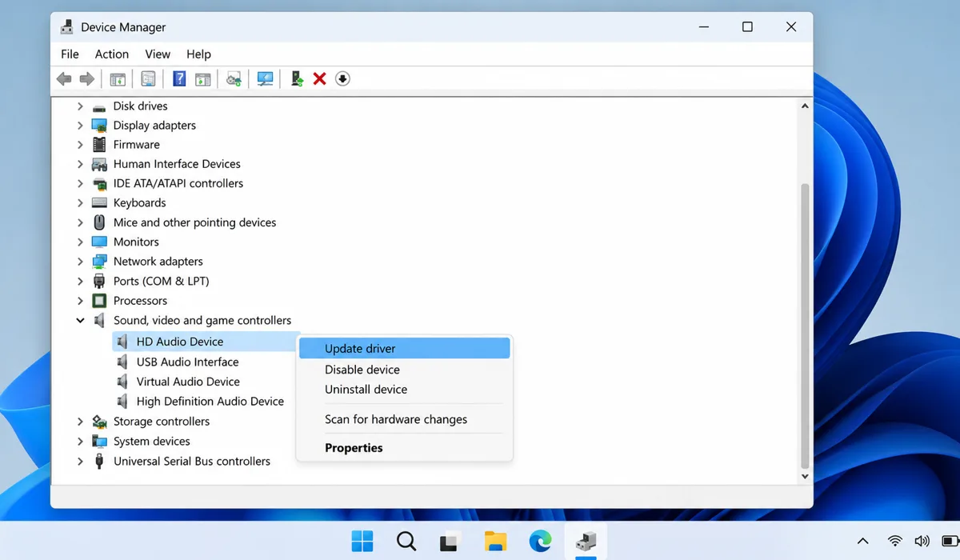Screen dimensions: 960x560
Task: Select the Firmware label
Action: pyautogui.click(x=137, y=145)
